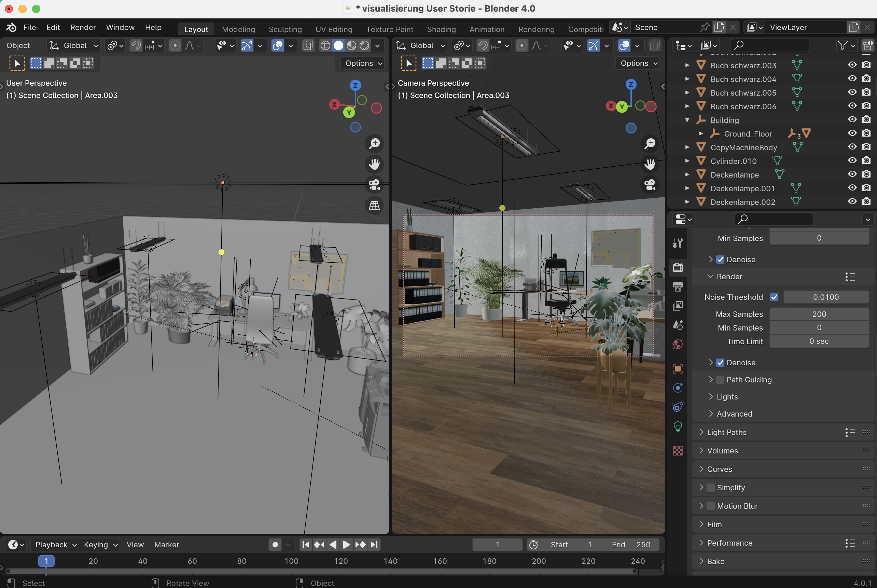The height and width of the screenshot is (588, 877).
Task: Toggle camera view in User Perspective viewport
Action: [x=374, y=185]
